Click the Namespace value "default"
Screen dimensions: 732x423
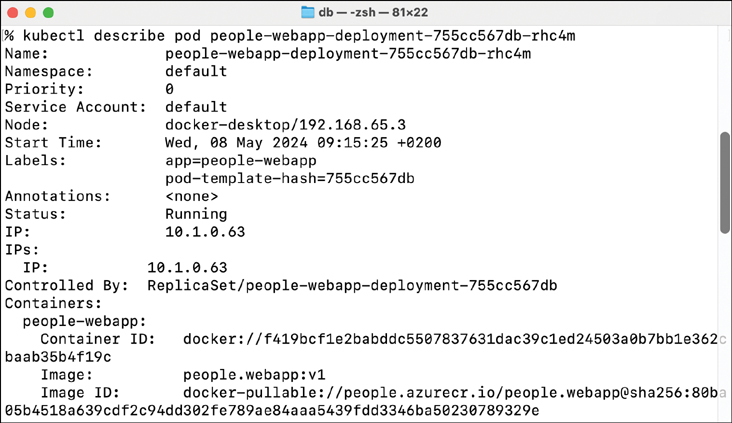(x=196, y=72)
